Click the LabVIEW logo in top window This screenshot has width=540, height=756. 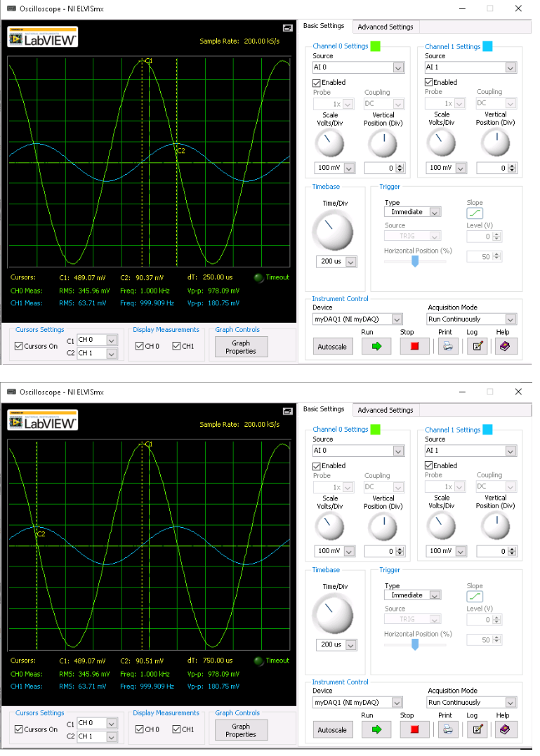tap(42, 38)
